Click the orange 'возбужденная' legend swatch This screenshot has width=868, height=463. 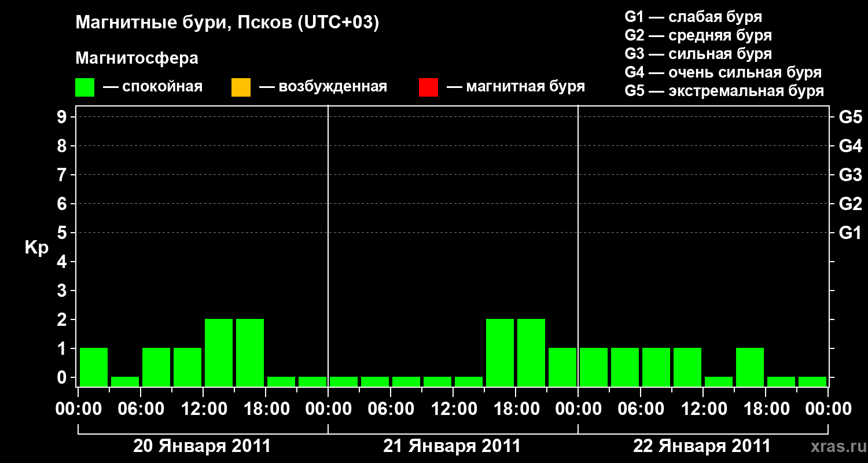[241, 87]
